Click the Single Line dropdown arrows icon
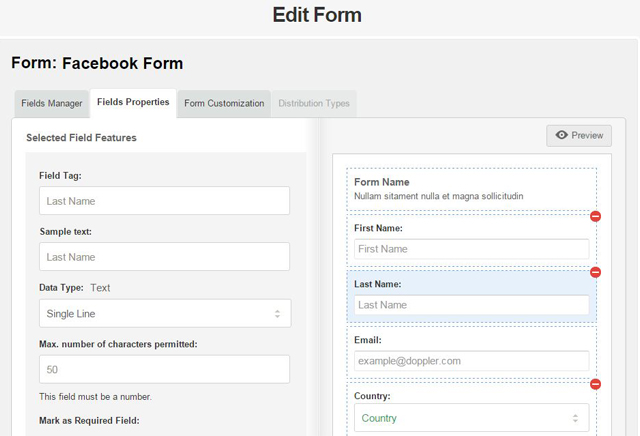Image resolution: width=640 pixels, height=436 pixels. click(x=277, y=314)
